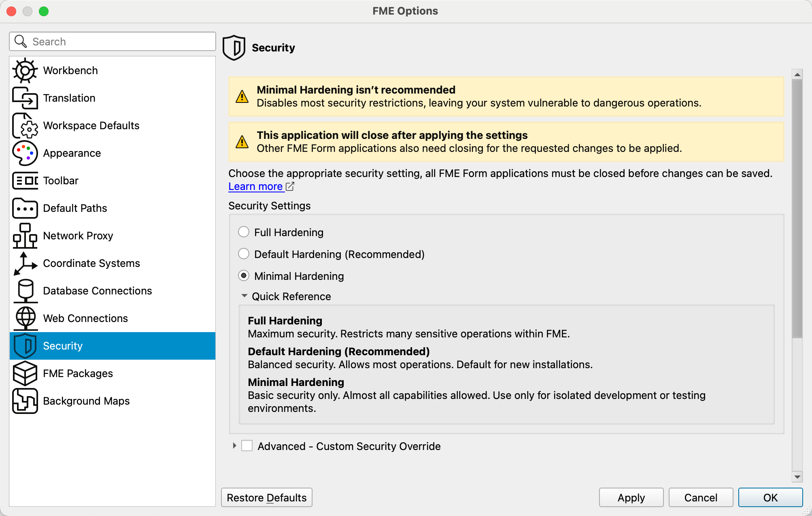Click the Background Maps puzzle icon
812x516 pixels.
25,401
